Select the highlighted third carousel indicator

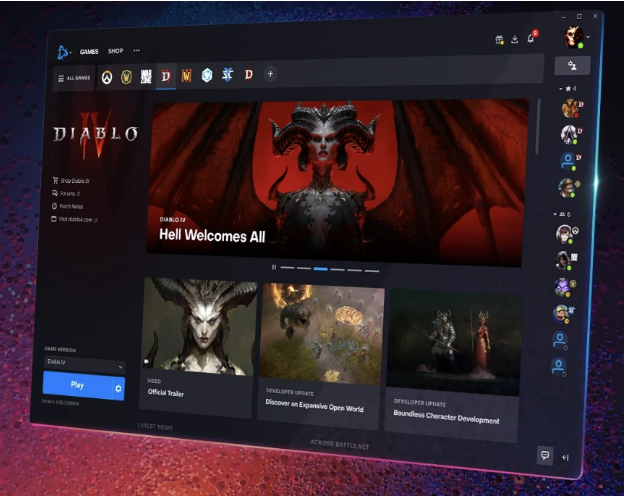321,269
